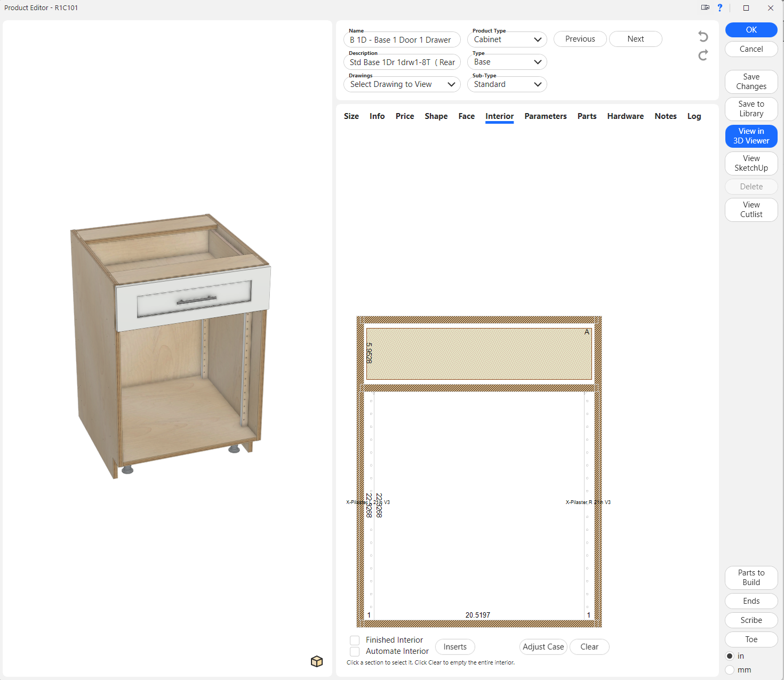Click Parts to Build button
The height and width of the screenshot is (680, 784).
[751, 578]
